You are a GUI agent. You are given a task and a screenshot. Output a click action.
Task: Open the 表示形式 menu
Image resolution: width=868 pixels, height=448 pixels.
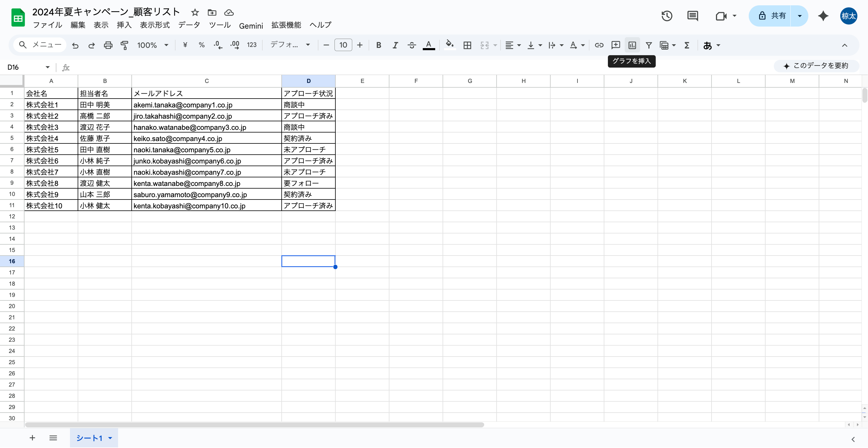155,25
